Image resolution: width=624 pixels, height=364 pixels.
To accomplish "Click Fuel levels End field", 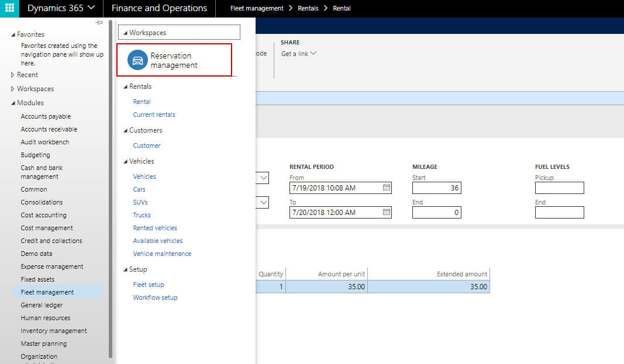I will pyautogui.click(x=559, y=212).
